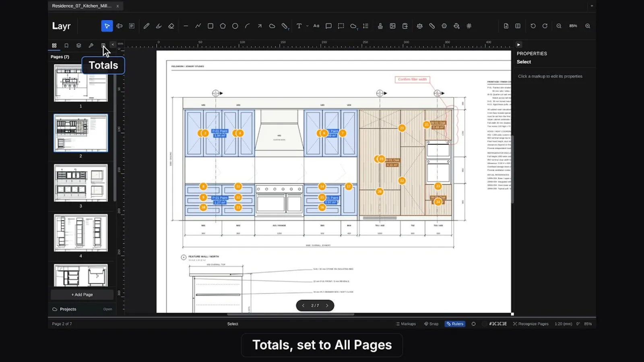Zoom out with the minus magnifier
The height and width of the screenshot is (362, 644).
(559, 26)
